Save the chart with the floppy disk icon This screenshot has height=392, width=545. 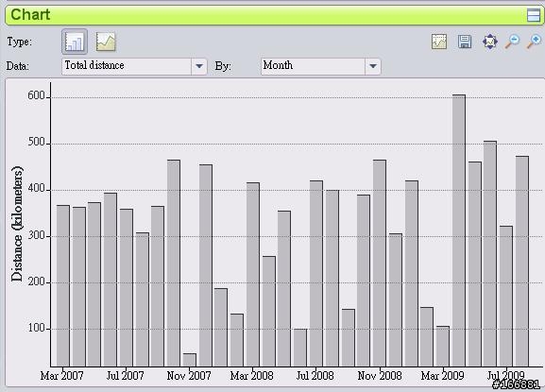click(465, 42)
